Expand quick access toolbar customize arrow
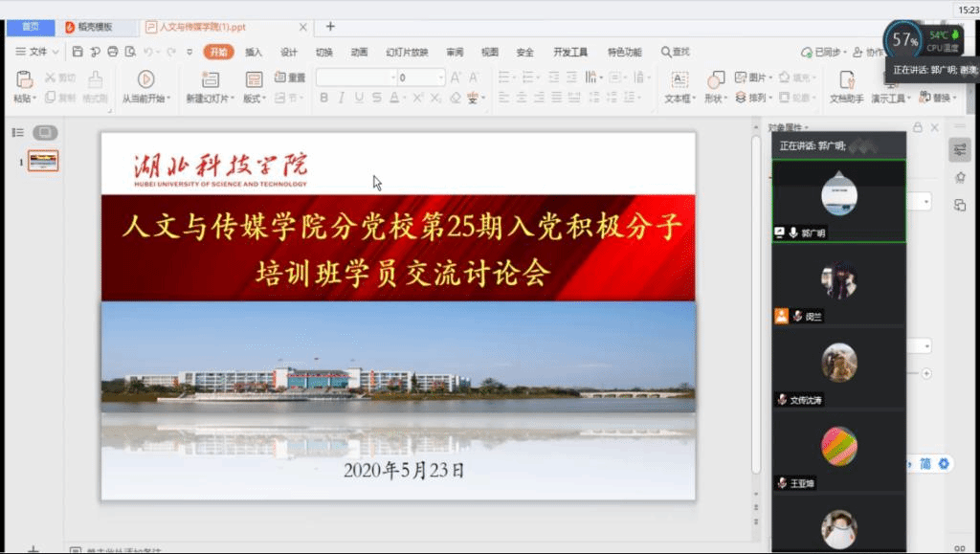Viewport: 980px width, 554px height. coord(189,52)
